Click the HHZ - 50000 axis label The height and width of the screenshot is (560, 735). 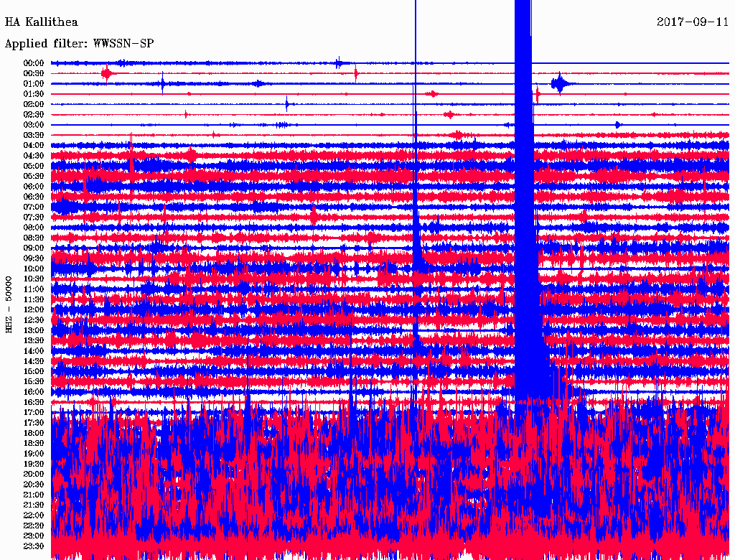point(9,305)
